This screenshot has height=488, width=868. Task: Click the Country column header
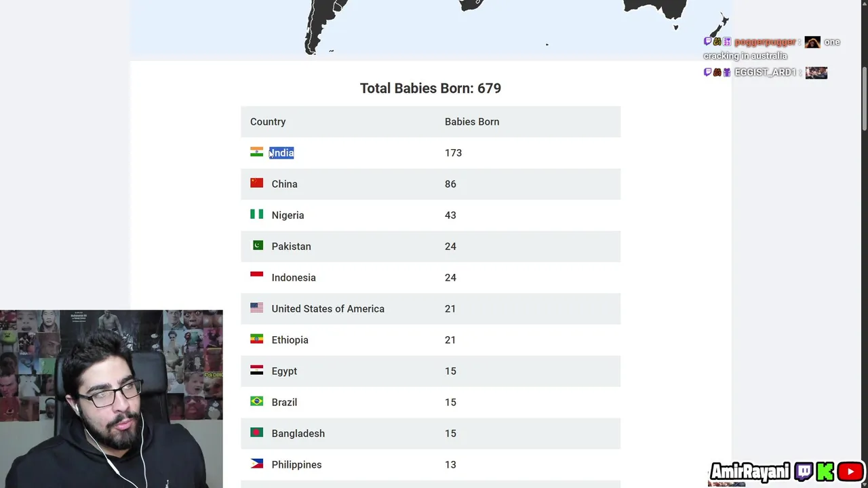(x=268, y=122)
